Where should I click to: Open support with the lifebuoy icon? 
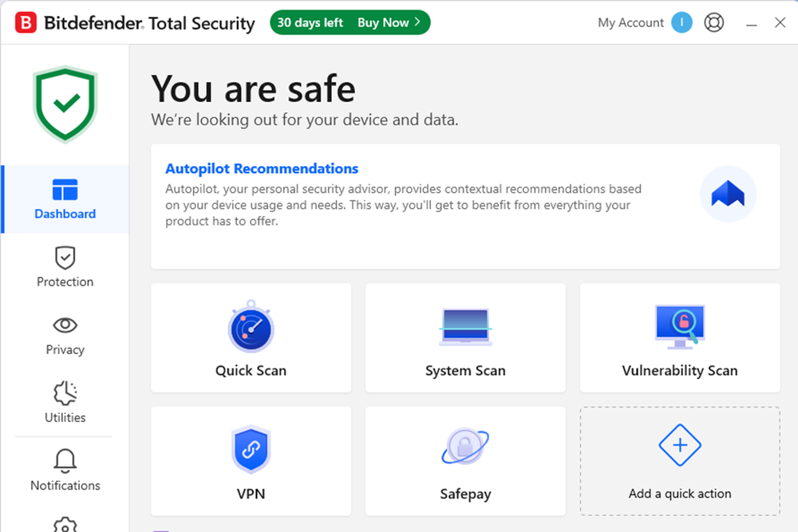pyautogui.click(x=713, y=22)
